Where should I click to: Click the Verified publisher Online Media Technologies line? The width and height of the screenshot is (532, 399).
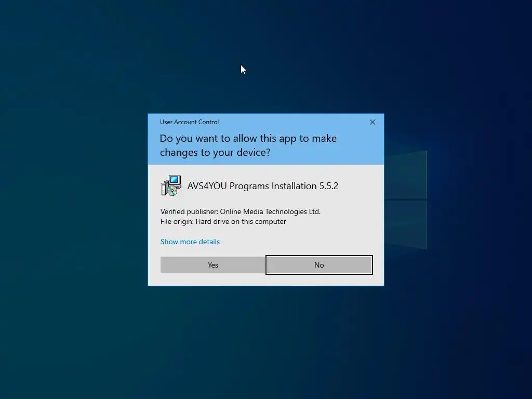[240, 212]
